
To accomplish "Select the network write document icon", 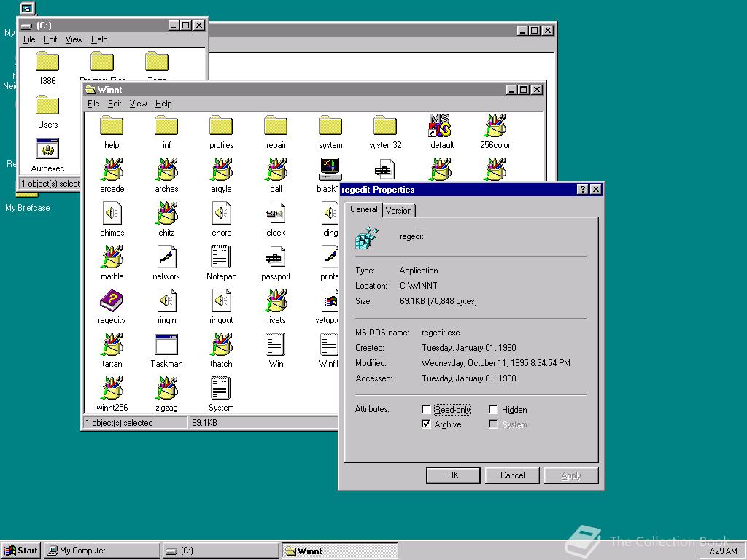I will click(167, 257).
